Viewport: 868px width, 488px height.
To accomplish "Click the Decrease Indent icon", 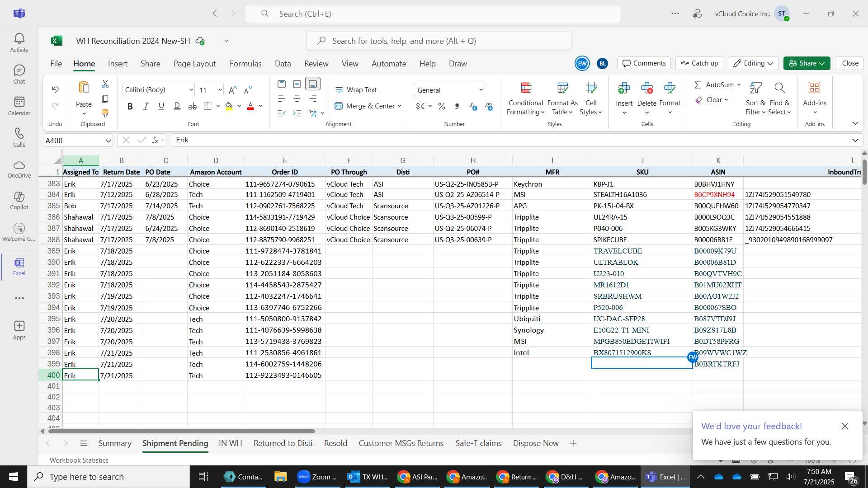I will click(281, 113).
